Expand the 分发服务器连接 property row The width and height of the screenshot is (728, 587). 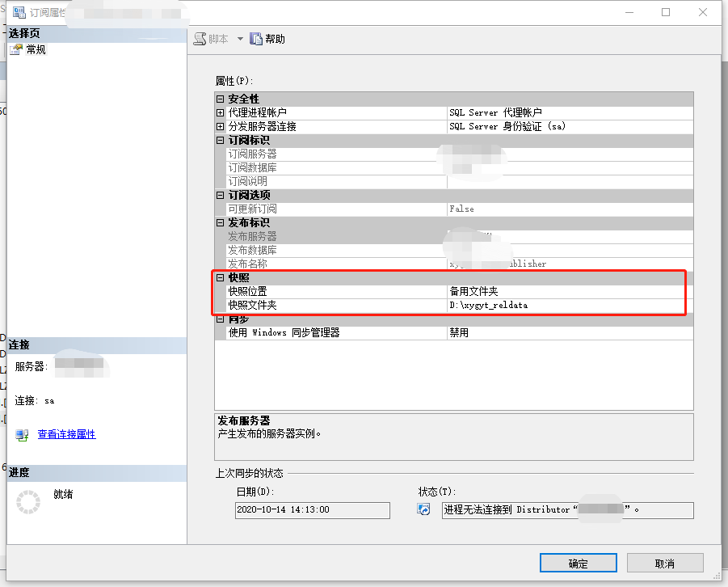pyautogui.click(x=220, y=126)
